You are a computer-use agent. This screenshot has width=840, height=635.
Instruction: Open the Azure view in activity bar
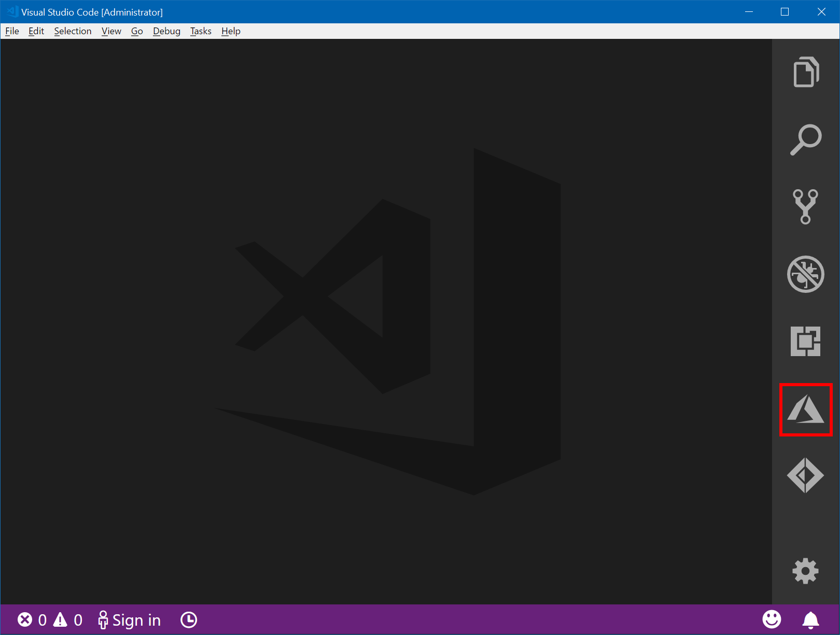coord(805,409)
